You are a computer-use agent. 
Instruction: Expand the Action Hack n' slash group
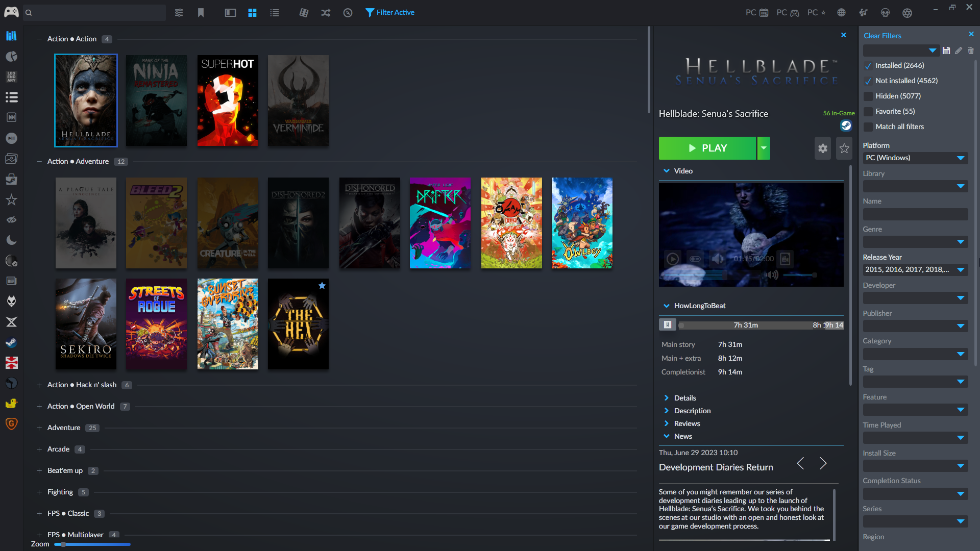[39, 385]
